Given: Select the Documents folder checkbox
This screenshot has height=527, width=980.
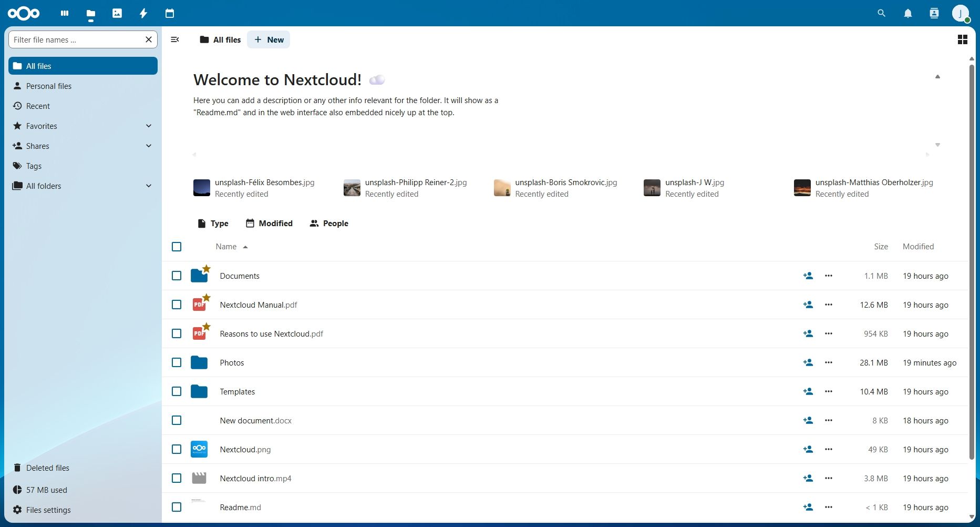Looking at the screenshot, I should [177, 276].
